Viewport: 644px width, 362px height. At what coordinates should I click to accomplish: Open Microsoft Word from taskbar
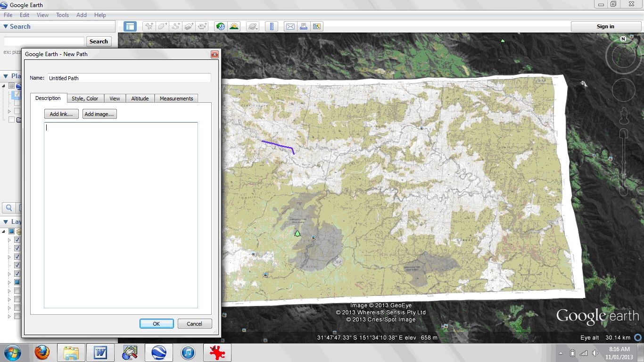tap(100, 353)
